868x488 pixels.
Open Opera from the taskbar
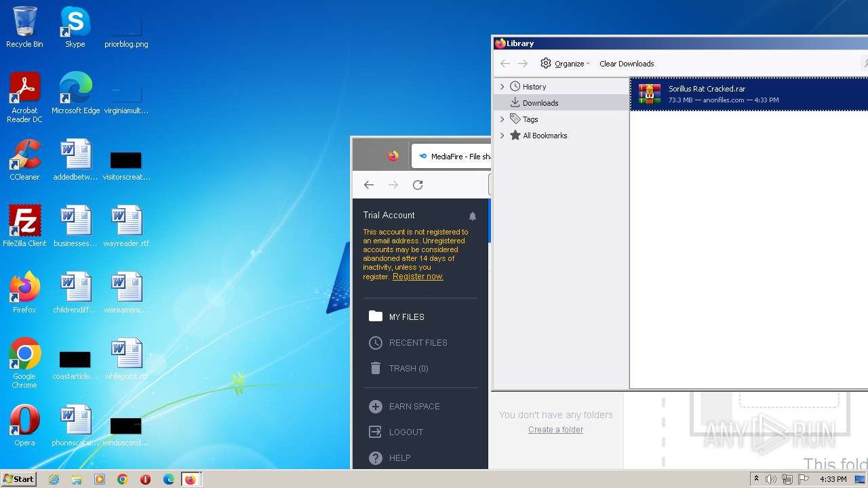(145, 479)
